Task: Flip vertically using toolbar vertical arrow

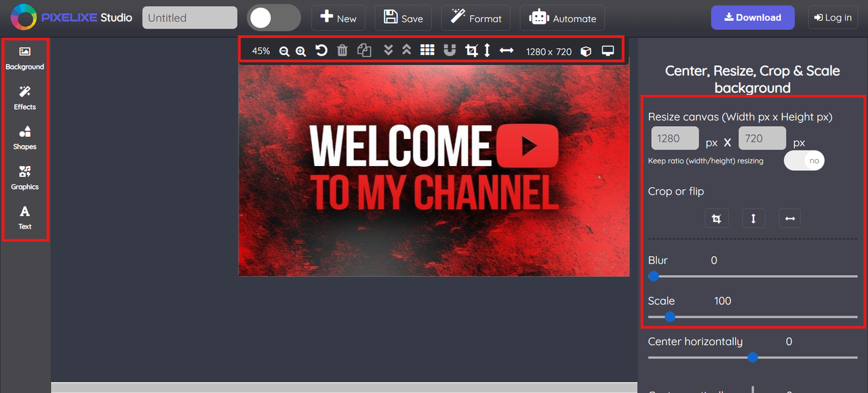Action: point(487,51)
